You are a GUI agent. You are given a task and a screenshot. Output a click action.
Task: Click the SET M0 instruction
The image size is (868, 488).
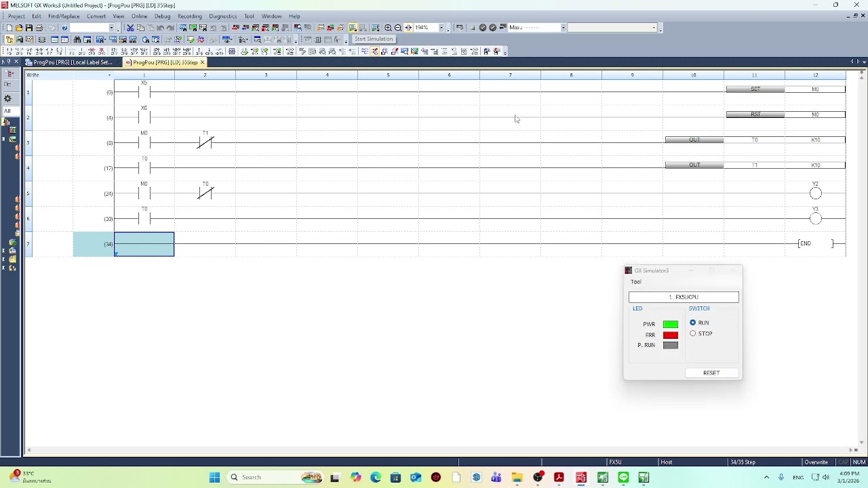(786, 89)
